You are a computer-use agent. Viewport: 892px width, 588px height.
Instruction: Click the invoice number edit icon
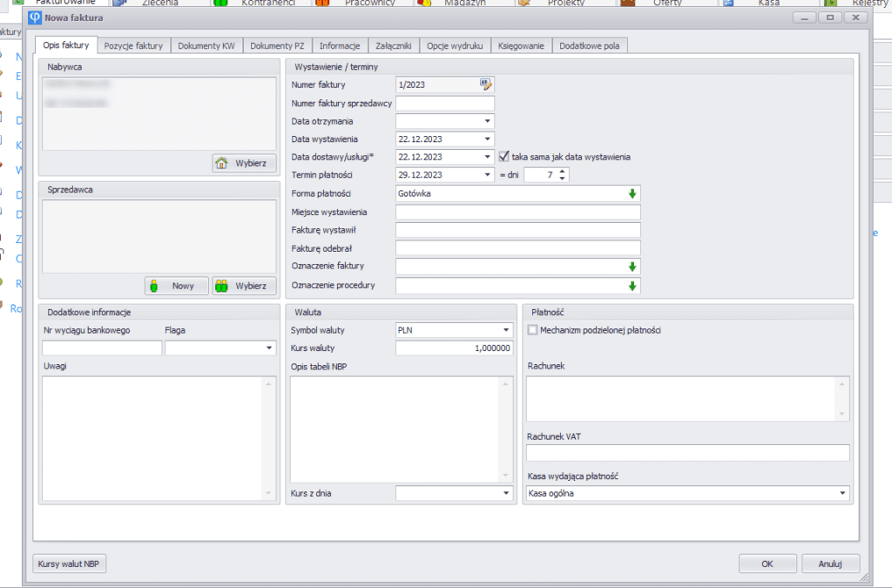point(486,84)
